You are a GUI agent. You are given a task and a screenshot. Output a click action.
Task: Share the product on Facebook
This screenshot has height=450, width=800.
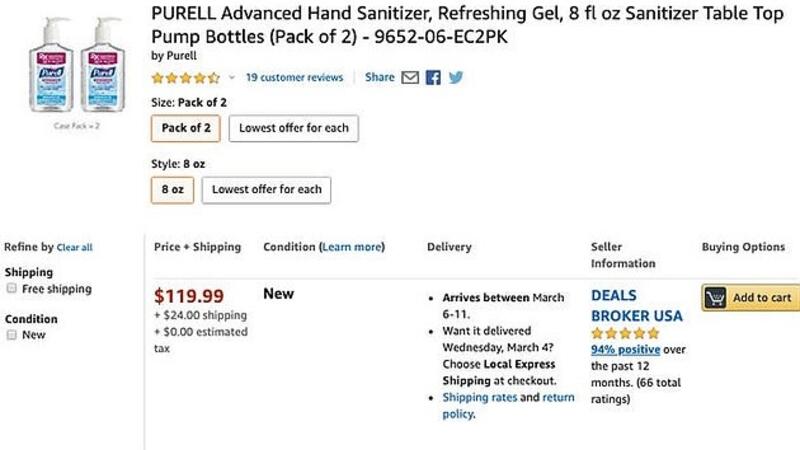(433, 77)
